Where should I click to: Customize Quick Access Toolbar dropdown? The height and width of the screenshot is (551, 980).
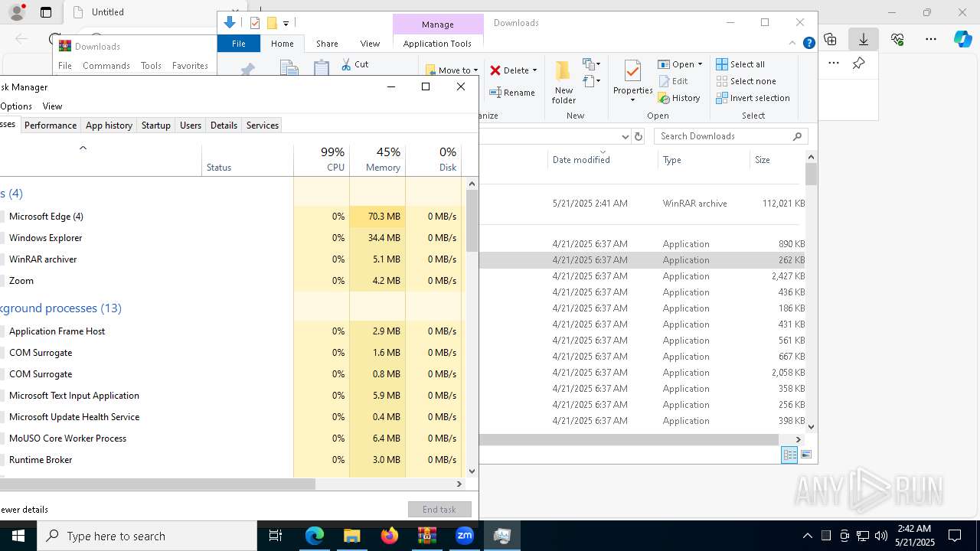[x=286, y=23]
